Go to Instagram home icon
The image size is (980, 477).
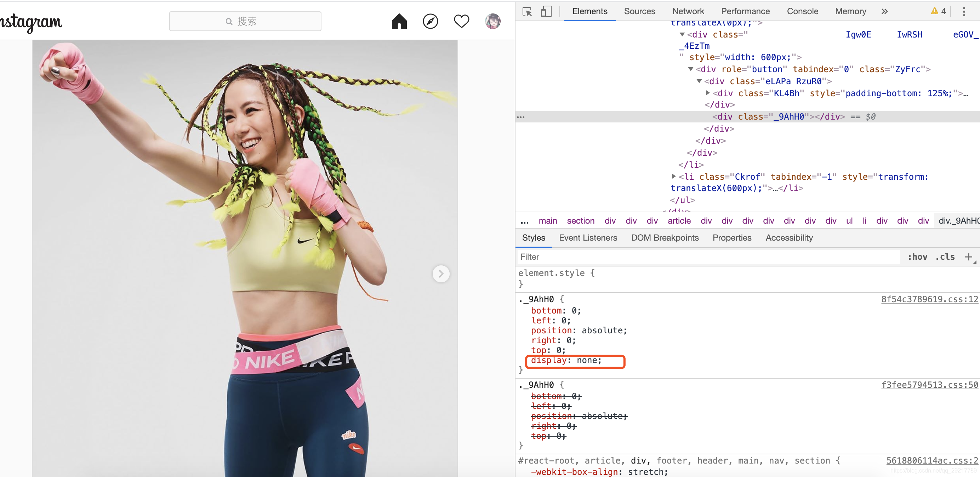coord(399,21)
